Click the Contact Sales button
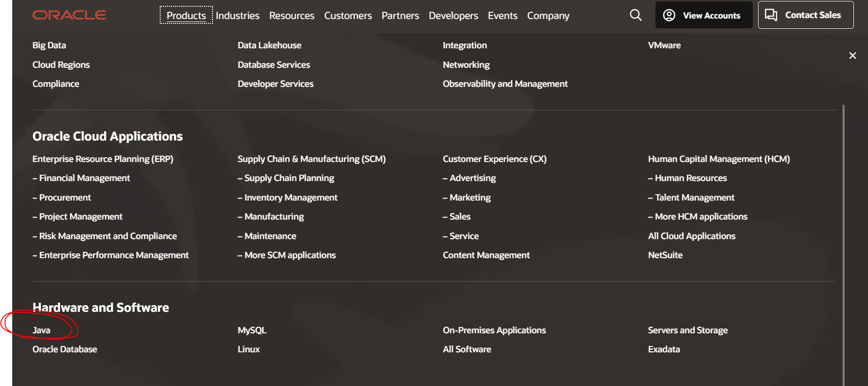This screenshot has width=868, height=386. tap(805, 15)
